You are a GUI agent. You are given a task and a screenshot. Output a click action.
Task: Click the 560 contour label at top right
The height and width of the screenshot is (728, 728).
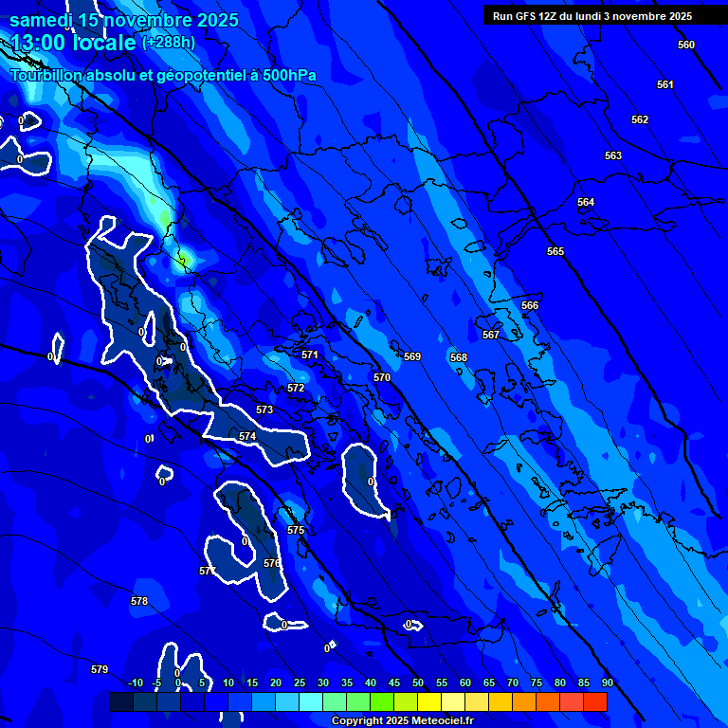(x=686, y=45)
